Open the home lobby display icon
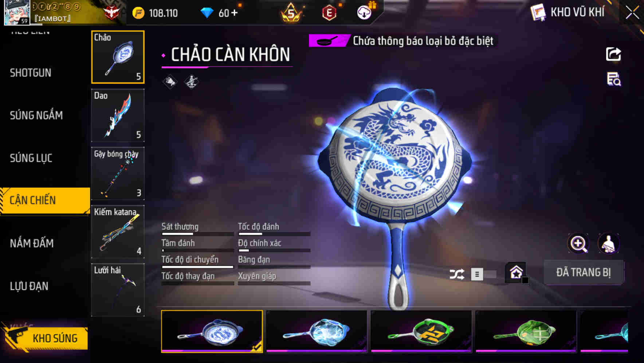The image size is (644, 363). [x=516, y=272]
